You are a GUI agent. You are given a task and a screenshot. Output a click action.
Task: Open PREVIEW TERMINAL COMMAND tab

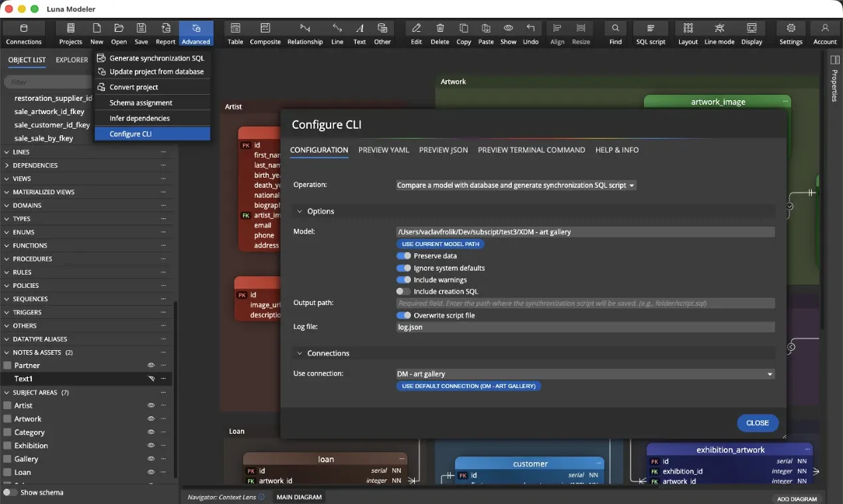pyautogui.click(x=531, y=150)
